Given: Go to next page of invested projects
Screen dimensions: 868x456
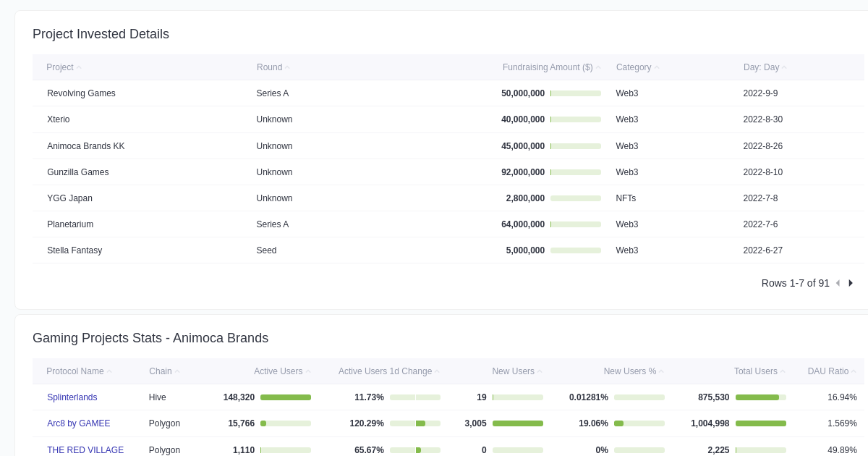Looking at the screenshot, I should pyautogui.click(x=851, y=283).
